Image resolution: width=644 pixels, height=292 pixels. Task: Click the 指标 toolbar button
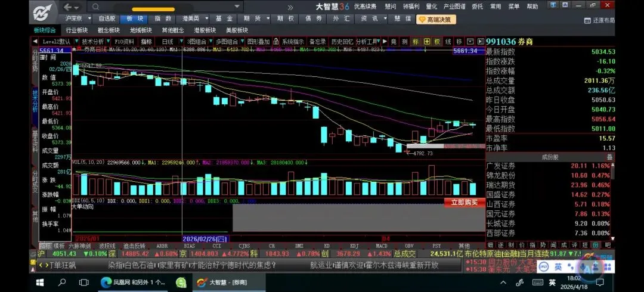pos(147,42)
